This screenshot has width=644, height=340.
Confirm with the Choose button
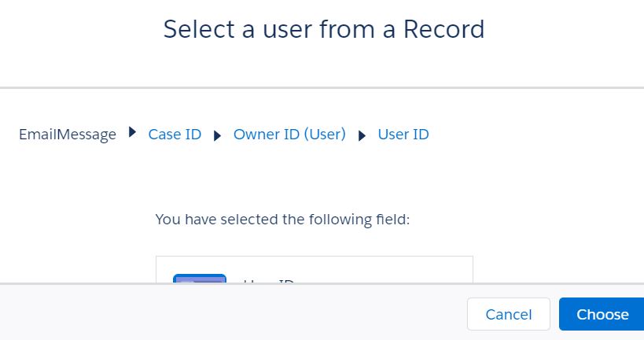point(602,314)
